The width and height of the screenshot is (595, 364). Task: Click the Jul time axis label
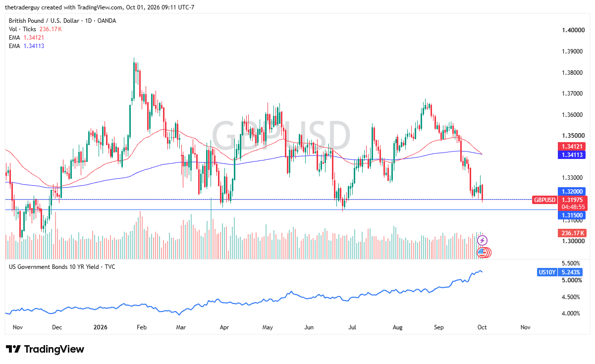coord(352,327)
